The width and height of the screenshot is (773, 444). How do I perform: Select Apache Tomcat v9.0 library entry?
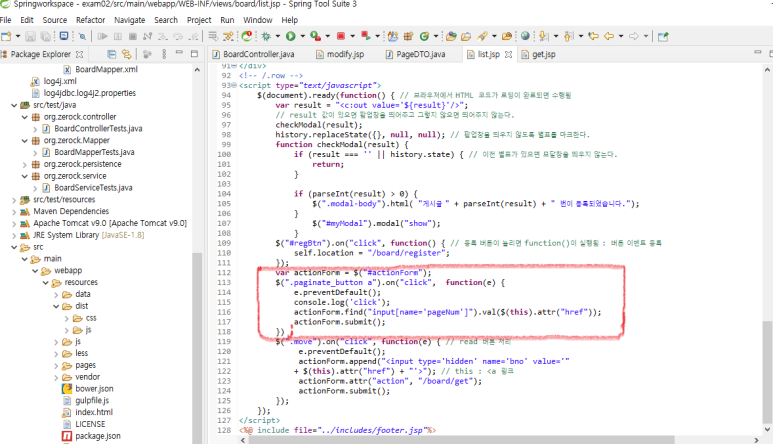pyautogui.click(x=110, y=223)
